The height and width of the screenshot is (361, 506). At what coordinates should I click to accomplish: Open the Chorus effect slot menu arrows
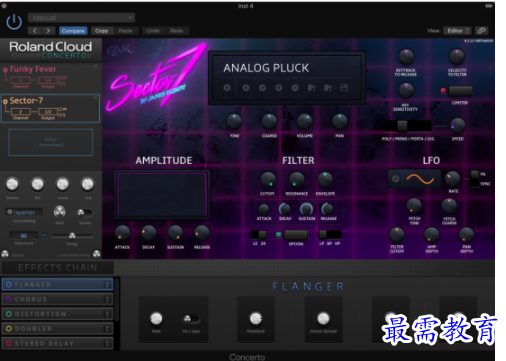107,299
